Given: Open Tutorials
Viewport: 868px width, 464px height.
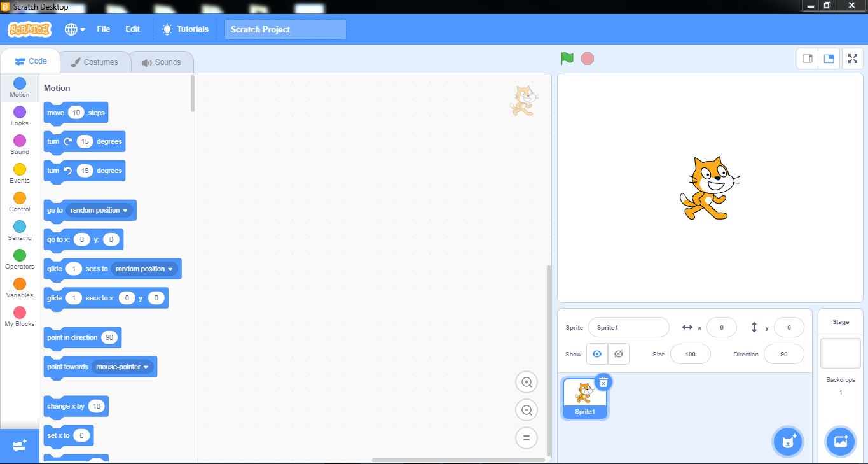Looking at the screenshot, I should click(x=185, y=29).
